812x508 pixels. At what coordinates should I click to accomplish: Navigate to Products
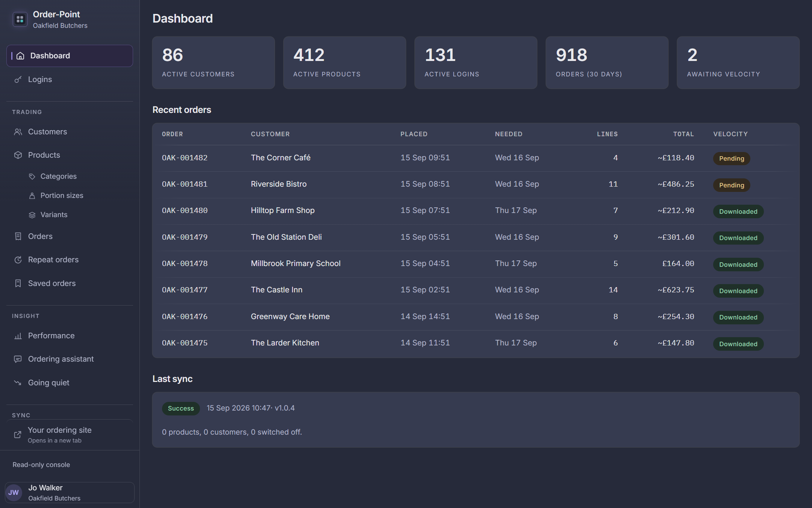pyautogui.click(x=70, y=155)
